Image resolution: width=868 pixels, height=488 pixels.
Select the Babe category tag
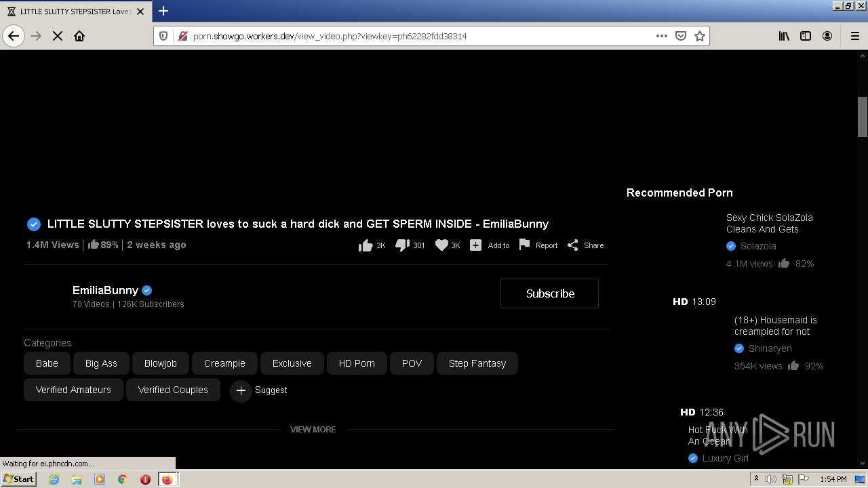(47, 363)
